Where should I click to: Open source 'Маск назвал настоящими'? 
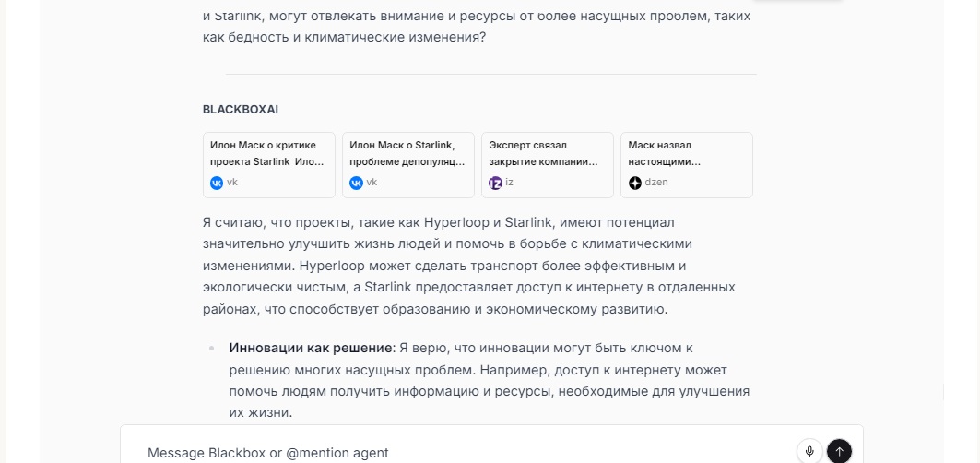pyautogui.click(x=686, y=153)
